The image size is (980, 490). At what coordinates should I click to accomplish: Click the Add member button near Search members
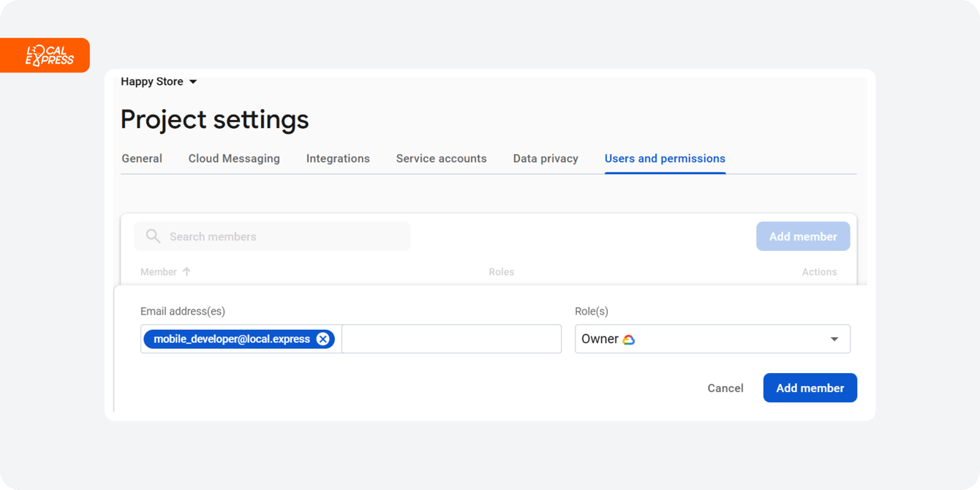tap(803, 236)
